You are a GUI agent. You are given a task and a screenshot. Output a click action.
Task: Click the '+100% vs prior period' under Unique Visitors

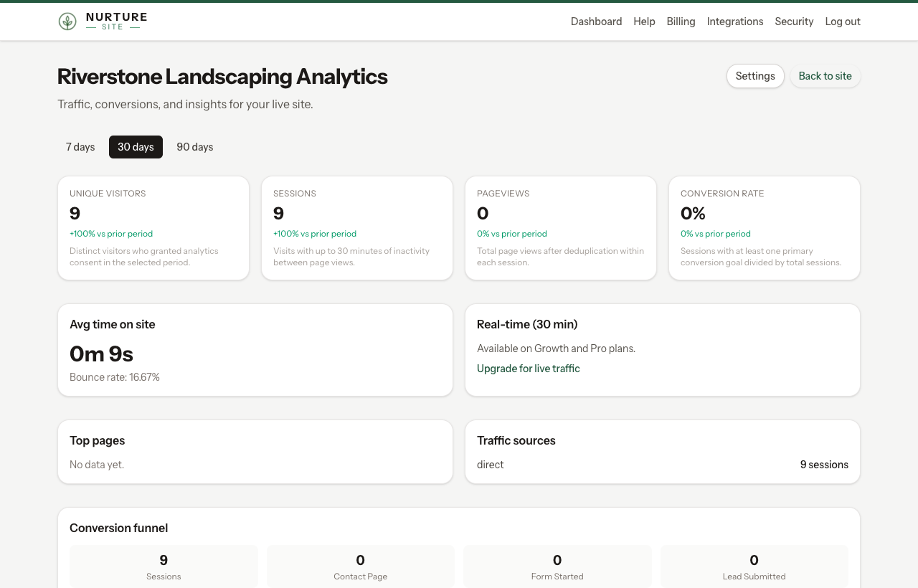(x=111, y=234)
